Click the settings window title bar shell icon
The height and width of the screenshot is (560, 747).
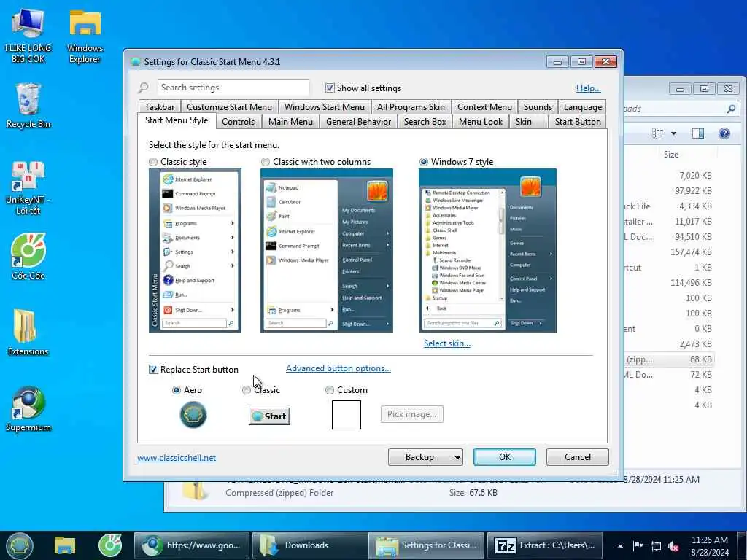point(136,62)
